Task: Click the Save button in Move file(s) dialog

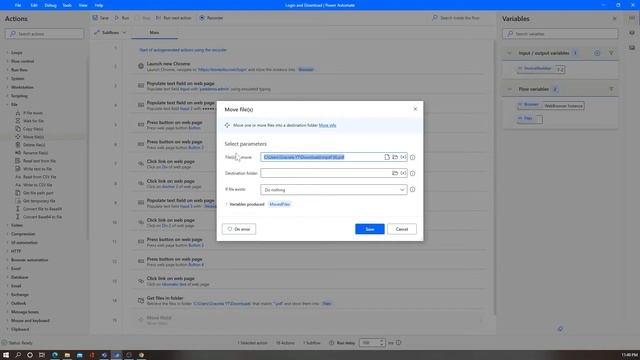Action: (369, 229)
